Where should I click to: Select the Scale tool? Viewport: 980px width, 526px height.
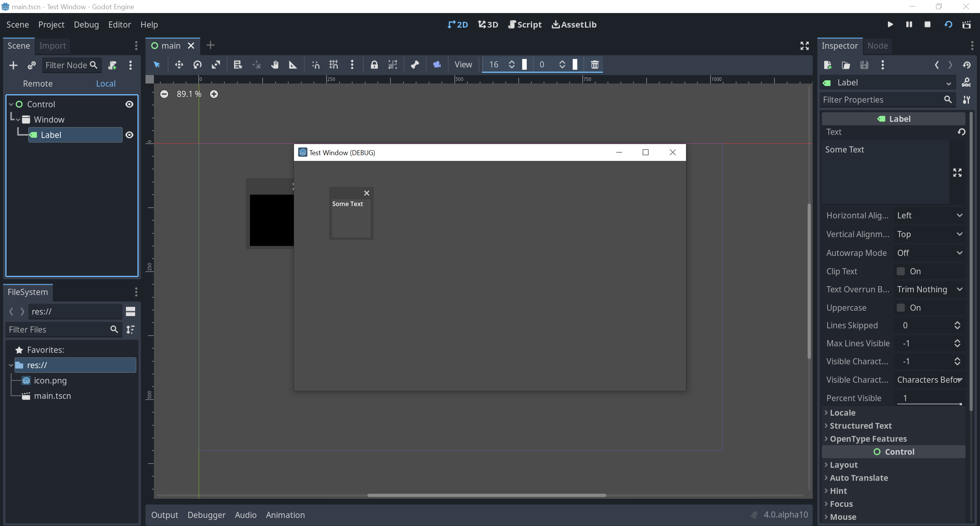coord(216,65)
